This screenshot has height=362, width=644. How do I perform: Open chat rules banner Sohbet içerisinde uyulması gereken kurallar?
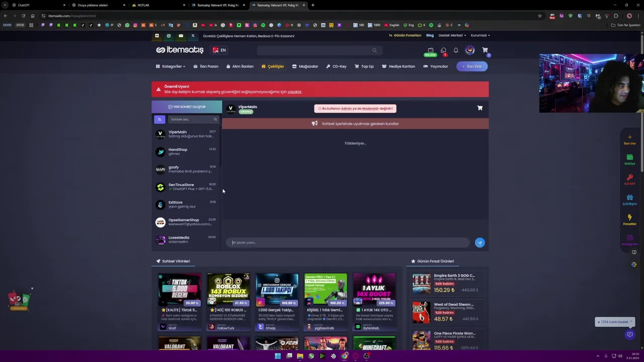[355, 124]
